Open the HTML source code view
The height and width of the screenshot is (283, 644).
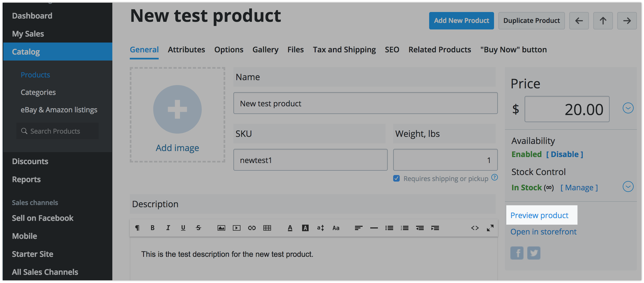475,228
